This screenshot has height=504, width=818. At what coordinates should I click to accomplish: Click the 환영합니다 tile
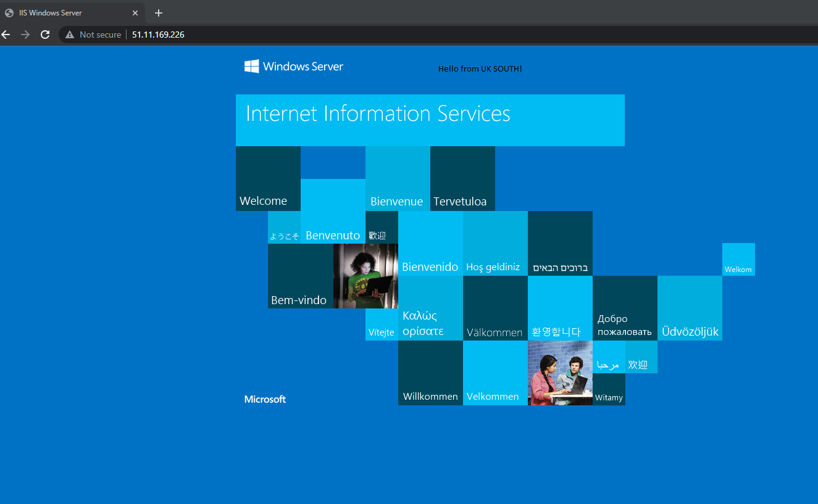tap(560, 308)
